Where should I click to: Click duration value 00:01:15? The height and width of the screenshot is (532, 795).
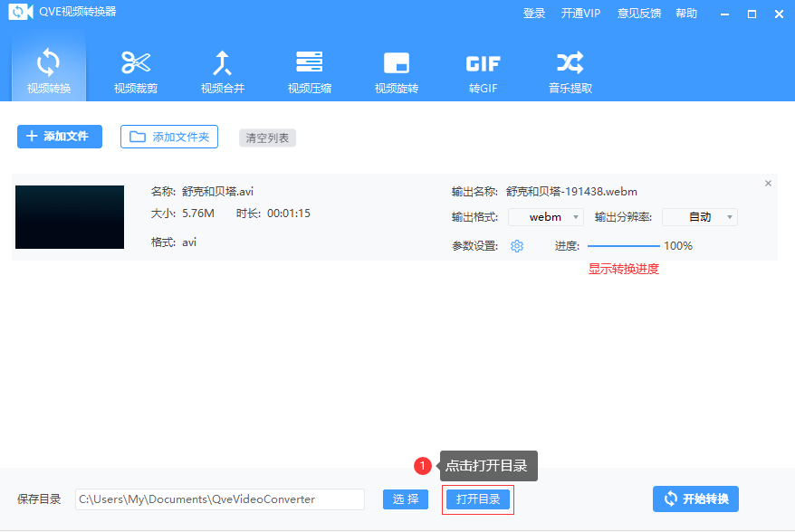[289, 214]
